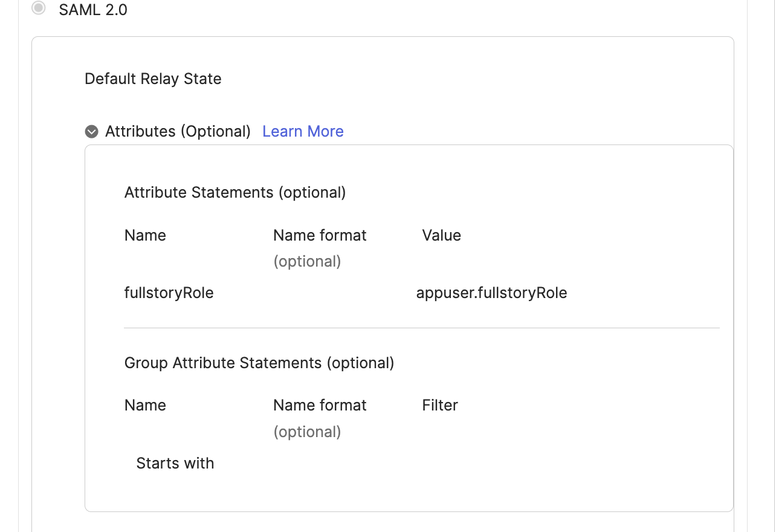Click Name format header under Group Attribute Statements

[320, 405]
